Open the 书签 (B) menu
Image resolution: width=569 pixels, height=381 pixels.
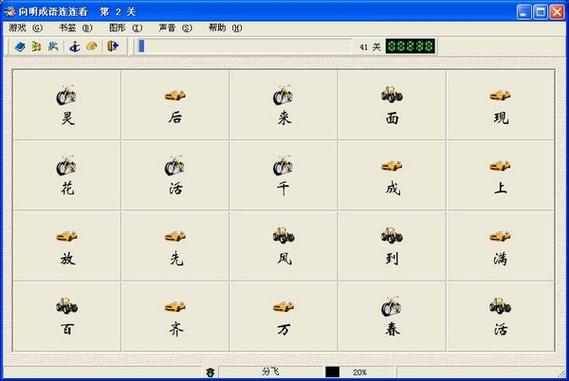(x=75, y=28)
